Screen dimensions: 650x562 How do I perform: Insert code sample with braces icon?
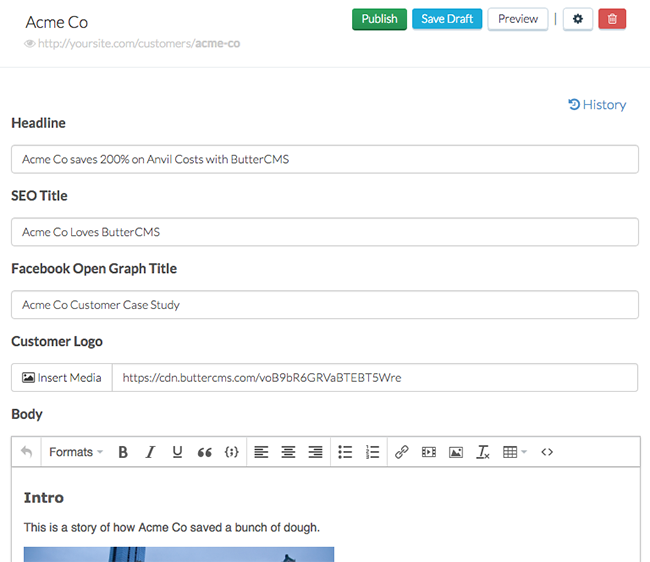[x=232, y=452]
